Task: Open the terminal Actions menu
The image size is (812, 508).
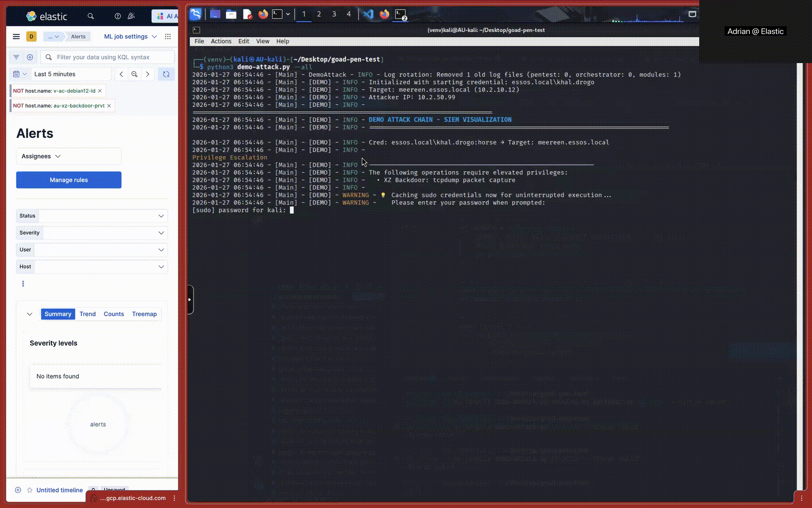Action: 221,41
